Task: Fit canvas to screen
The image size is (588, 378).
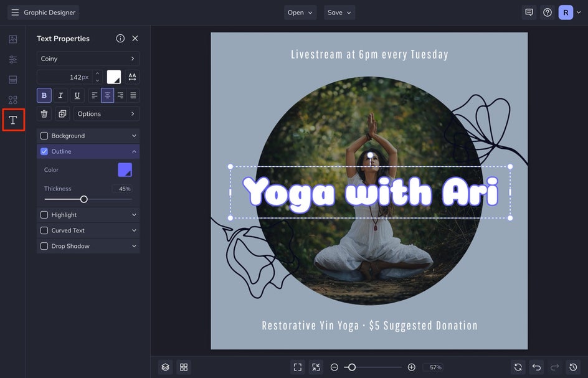Action: [x=297, y=367]
